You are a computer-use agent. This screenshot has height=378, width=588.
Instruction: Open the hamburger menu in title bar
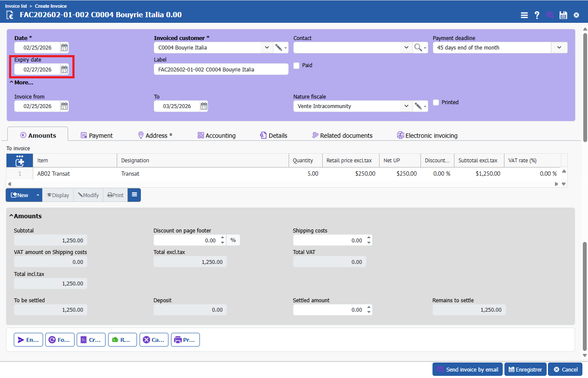pyautogui.click(x=524, y=15)
